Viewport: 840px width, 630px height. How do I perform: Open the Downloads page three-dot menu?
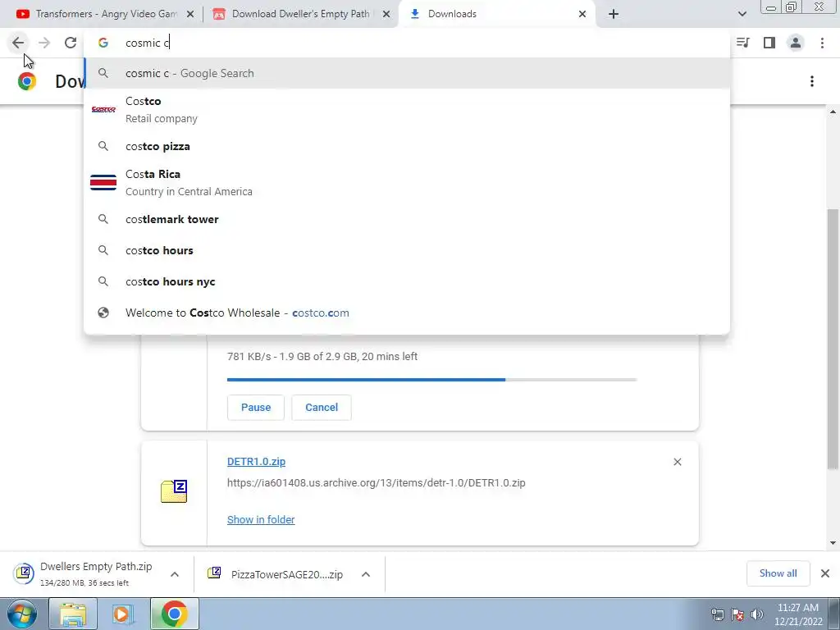click(x=812, y=81)
